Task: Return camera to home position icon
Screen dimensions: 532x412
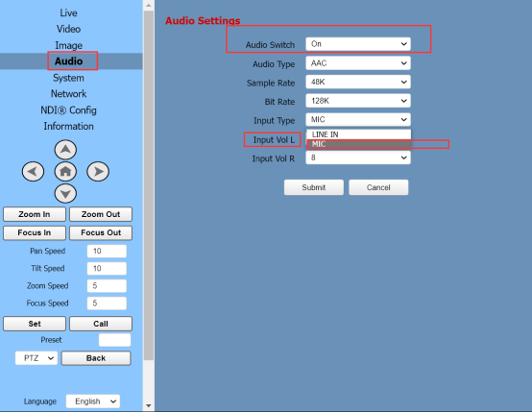Action: point(65,171)
